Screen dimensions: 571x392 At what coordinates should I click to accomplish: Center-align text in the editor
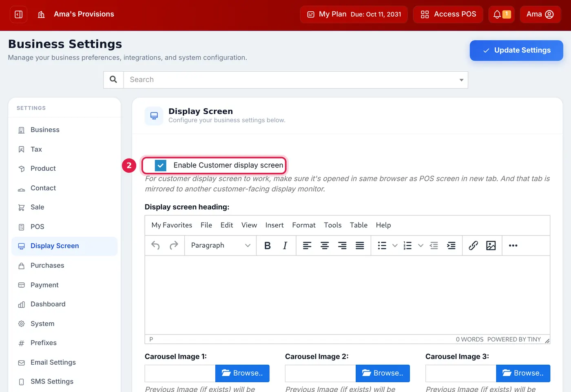pyautogui.click(x=325, y=245)
